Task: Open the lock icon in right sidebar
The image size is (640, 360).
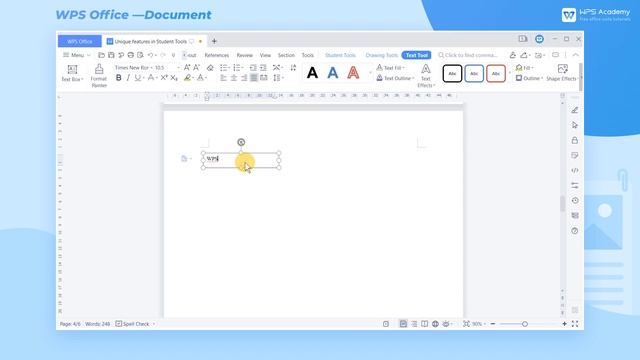Action: [575, 140]
